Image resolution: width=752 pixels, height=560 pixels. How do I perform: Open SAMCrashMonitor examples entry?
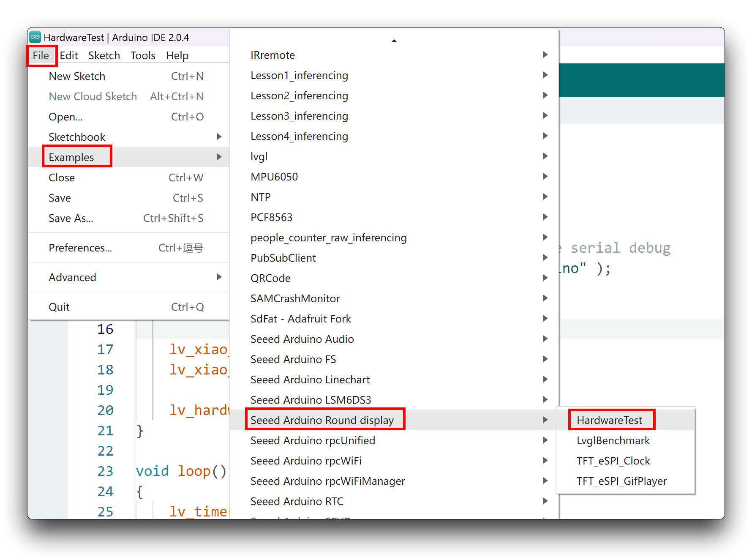point(394,298)
